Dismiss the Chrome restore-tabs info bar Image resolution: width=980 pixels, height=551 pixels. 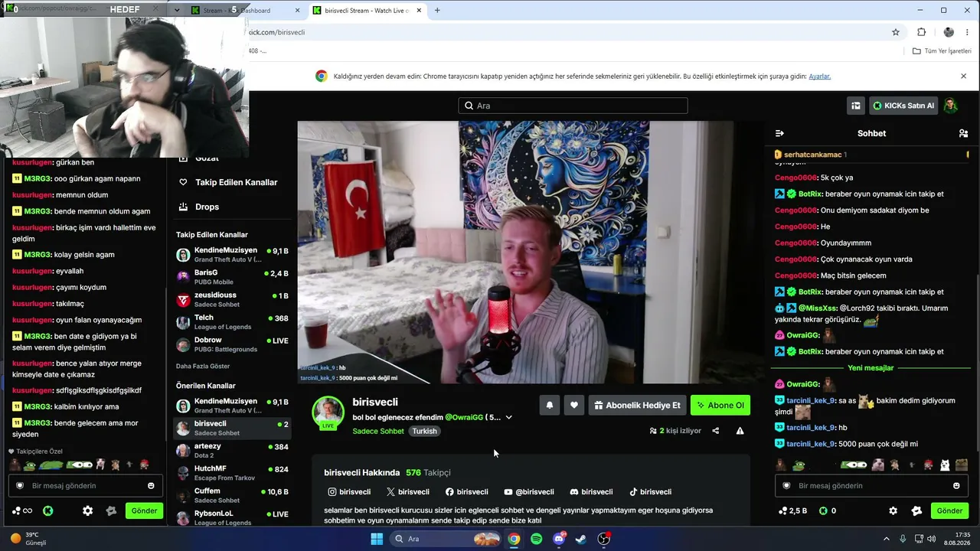click(963, 77)
